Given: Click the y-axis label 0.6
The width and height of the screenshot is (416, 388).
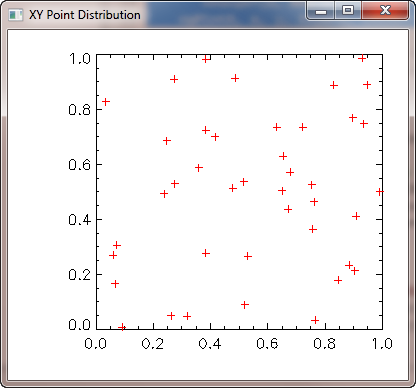Looking at the screenshot, I should tap(79, 165).
